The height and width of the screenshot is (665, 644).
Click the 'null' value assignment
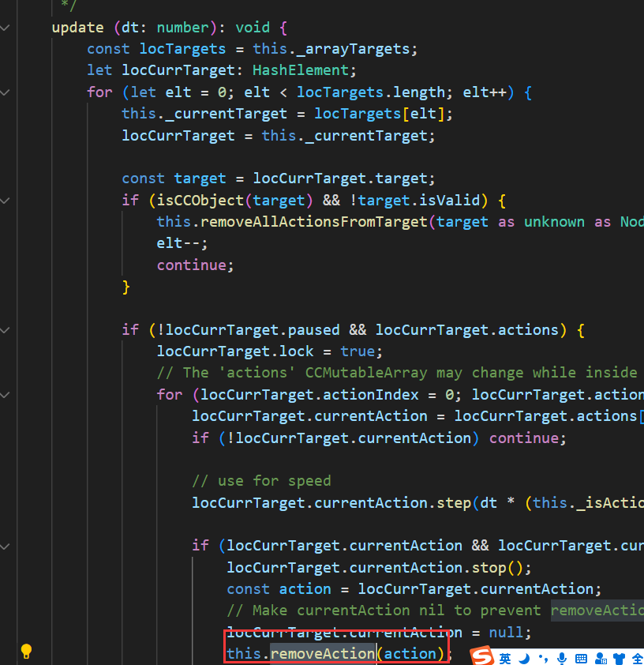coord(506,633)
